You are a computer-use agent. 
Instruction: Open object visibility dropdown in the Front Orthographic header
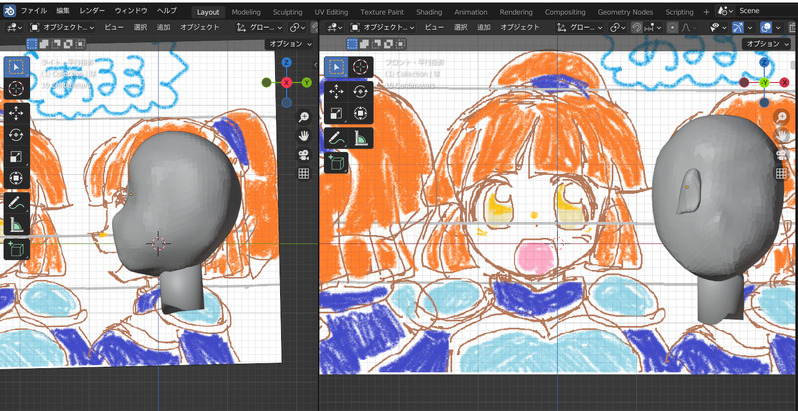click(721, 27)
